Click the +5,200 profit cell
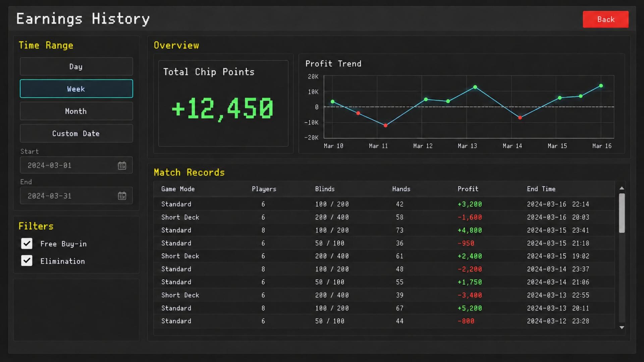This screenshot has height=362, width=644. tap(470, 308)
